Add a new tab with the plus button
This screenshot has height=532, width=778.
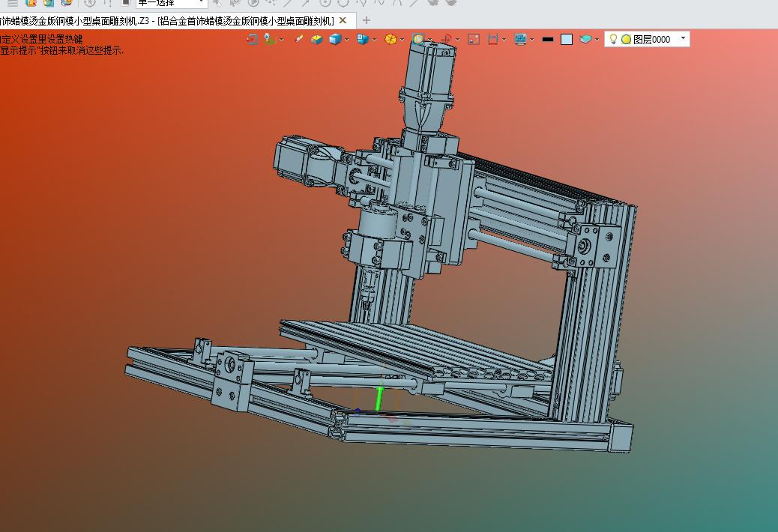tap(367, 20)
